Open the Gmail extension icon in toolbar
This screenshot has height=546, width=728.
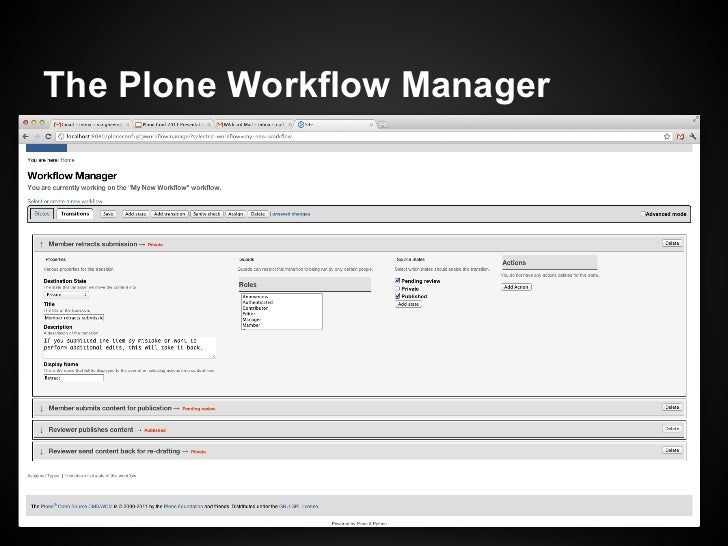[680, 136]
